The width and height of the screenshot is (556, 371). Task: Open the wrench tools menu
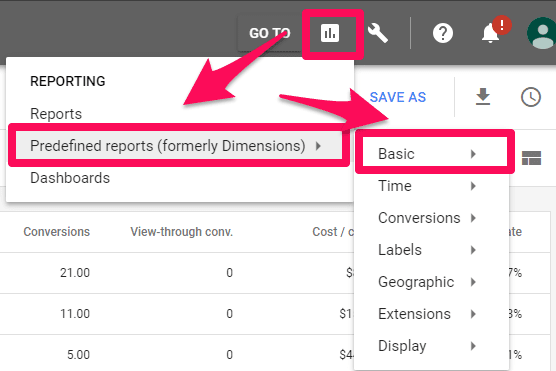pyautogui.click(x=378, y=33)
